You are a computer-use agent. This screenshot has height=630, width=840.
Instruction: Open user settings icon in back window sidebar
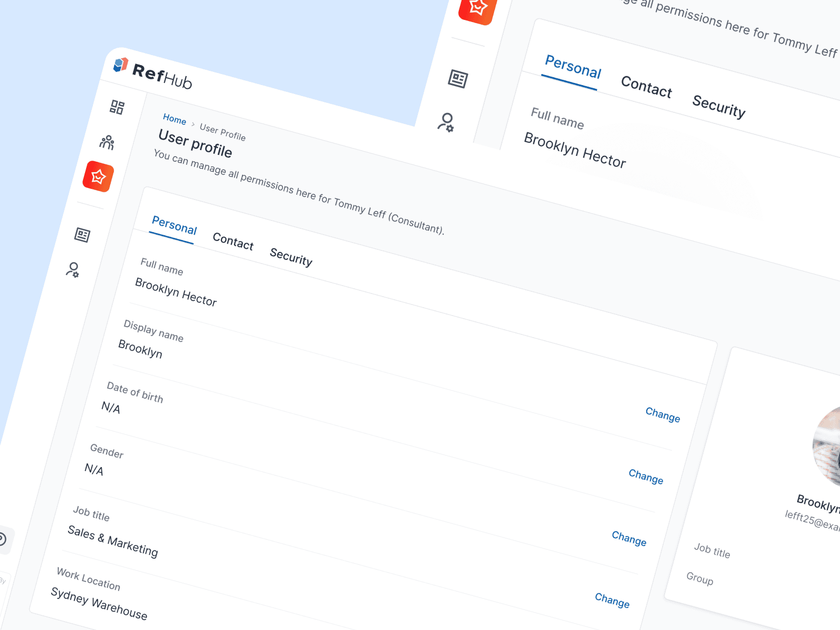(x=446, y=122)
